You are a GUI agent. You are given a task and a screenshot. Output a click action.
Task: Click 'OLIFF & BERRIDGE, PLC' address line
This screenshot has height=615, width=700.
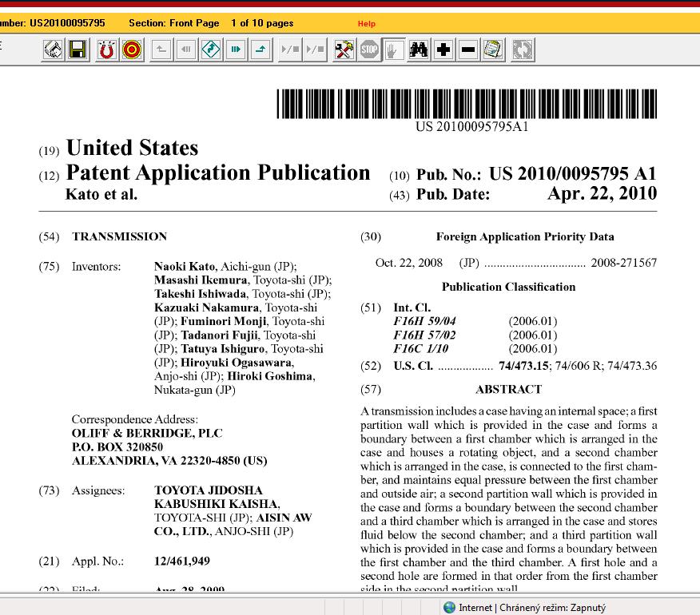point(147,434)
